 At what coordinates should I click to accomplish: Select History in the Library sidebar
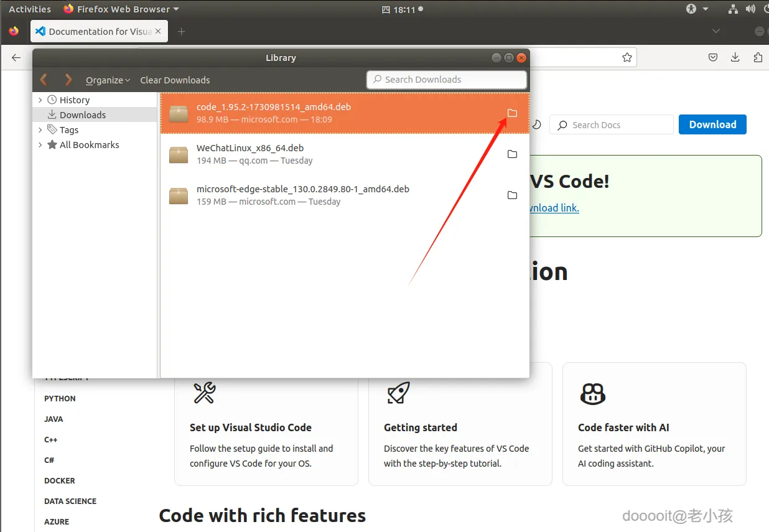[75, 100]
